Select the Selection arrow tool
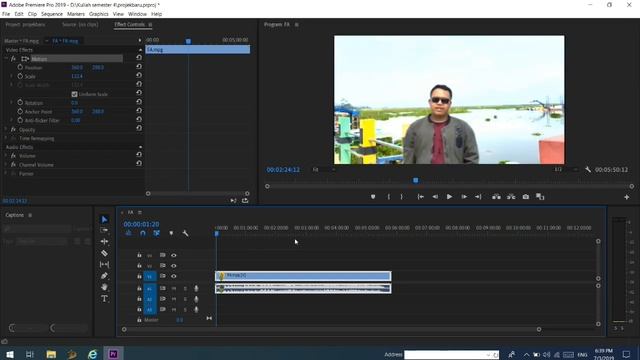The image size is (640, 360). coord(104,220)
